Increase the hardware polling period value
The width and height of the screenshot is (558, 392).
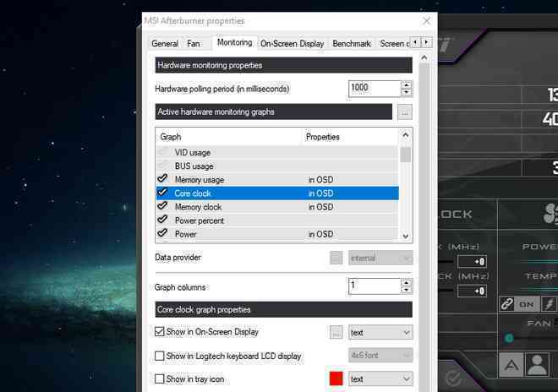point(407,84)
